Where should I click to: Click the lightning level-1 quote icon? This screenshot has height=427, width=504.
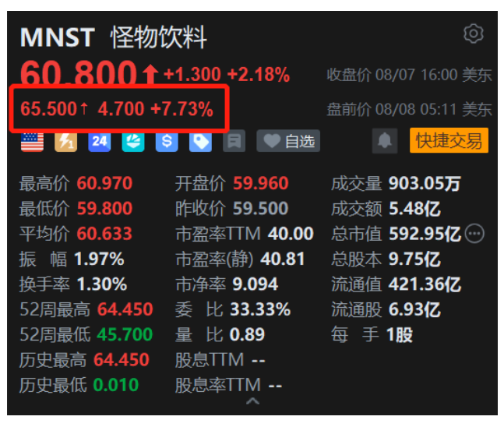pos(66,142)
